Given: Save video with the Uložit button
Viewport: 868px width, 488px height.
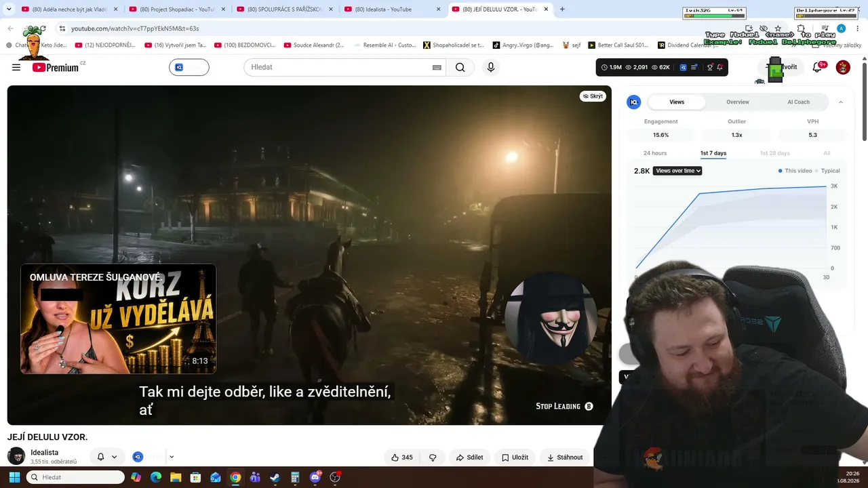Looking at the screenshot, I should [x=515, y=457].
